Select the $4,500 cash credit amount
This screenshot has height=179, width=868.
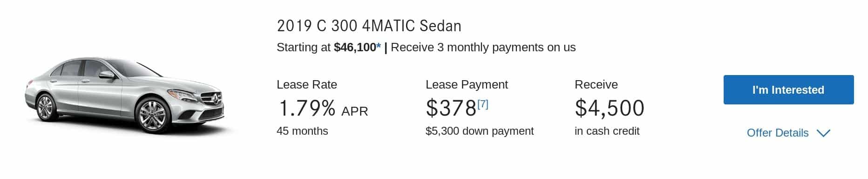click(610, 108)
